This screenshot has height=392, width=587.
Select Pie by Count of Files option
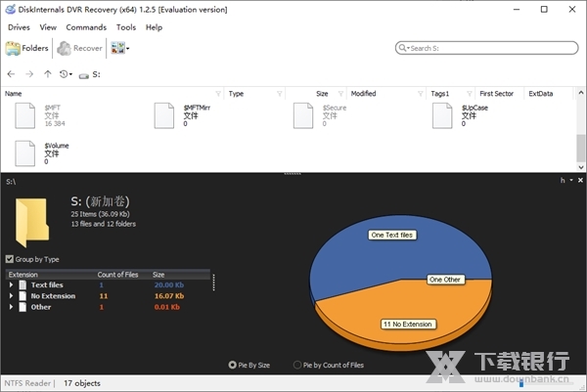tap(297, 365)
